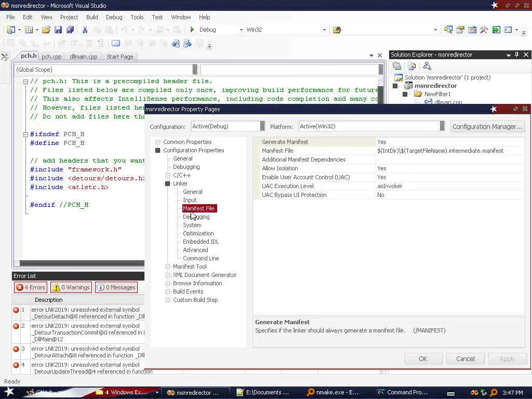Select Linker Command Line page
Viewport: 532px width, 399px height.
point(201,258)
